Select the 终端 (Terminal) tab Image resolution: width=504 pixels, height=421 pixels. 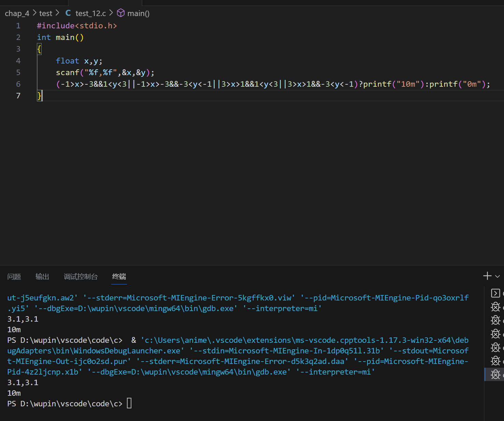point(119,277)
